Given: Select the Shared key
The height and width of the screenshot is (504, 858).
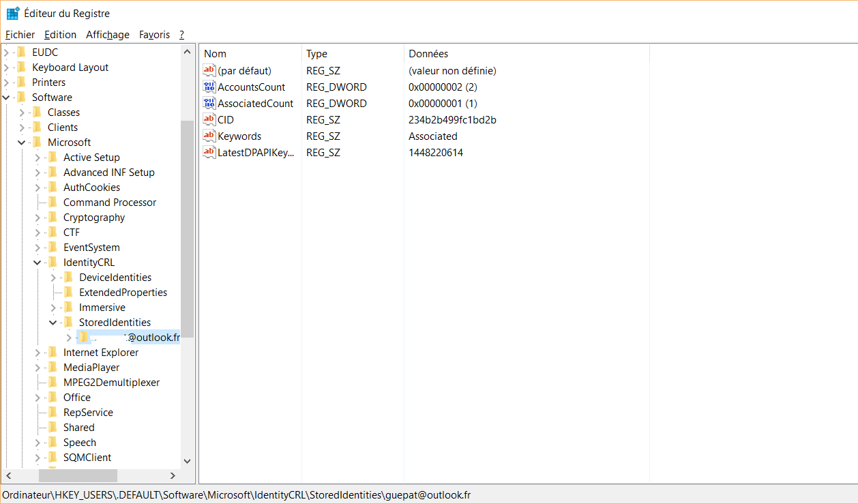Looking at the screenshot, I should point(79,427).
